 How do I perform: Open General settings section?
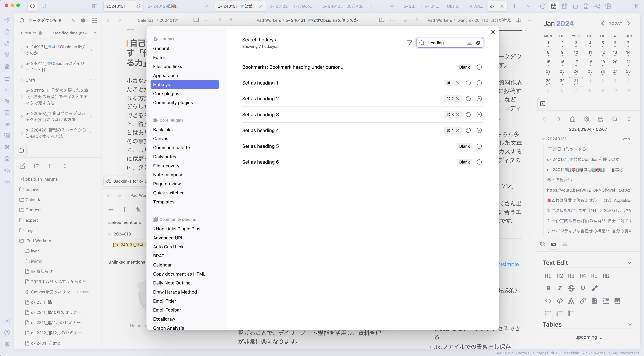pos(185,49)
